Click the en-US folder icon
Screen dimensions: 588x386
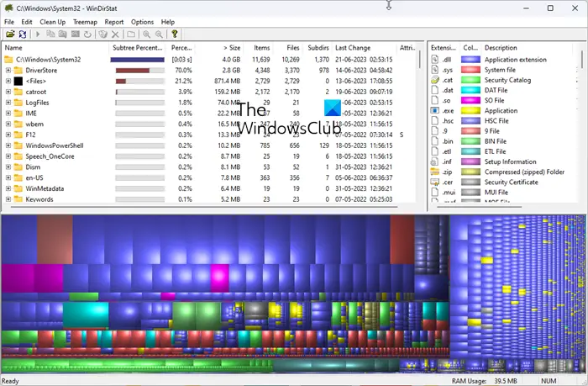tap(18, 177)
